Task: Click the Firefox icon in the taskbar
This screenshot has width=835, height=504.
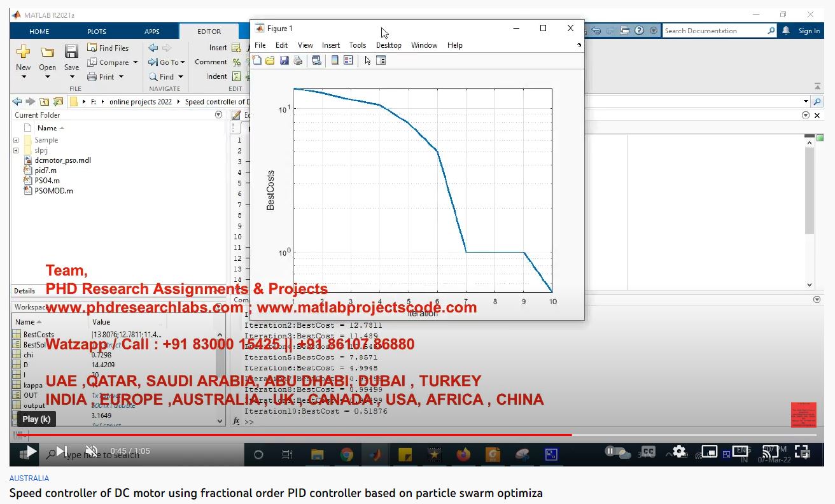Action: [463, 454]
